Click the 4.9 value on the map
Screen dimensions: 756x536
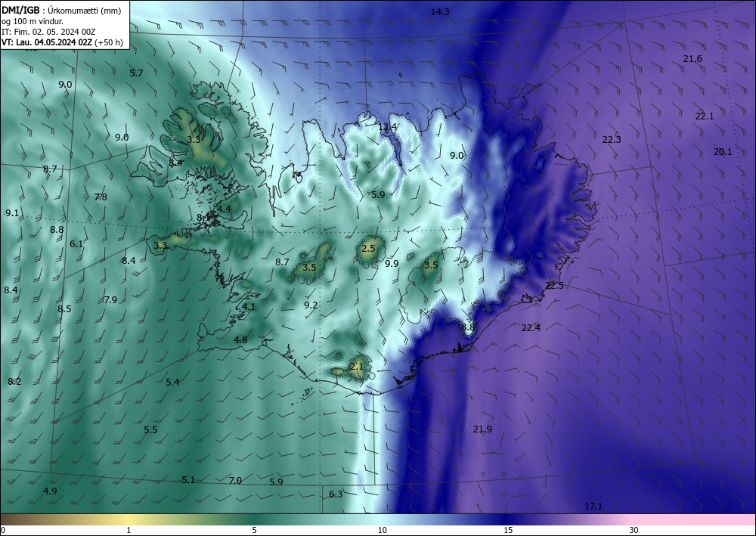(50, 491)
